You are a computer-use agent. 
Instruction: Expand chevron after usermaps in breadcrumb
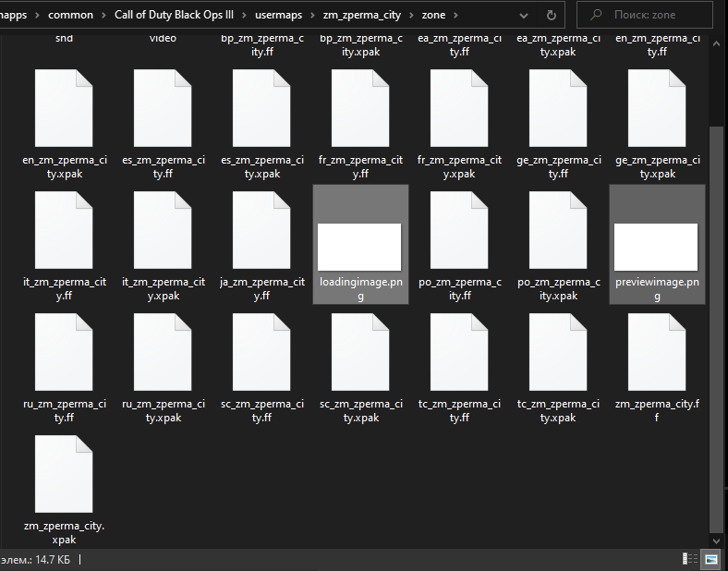(312, 16)
